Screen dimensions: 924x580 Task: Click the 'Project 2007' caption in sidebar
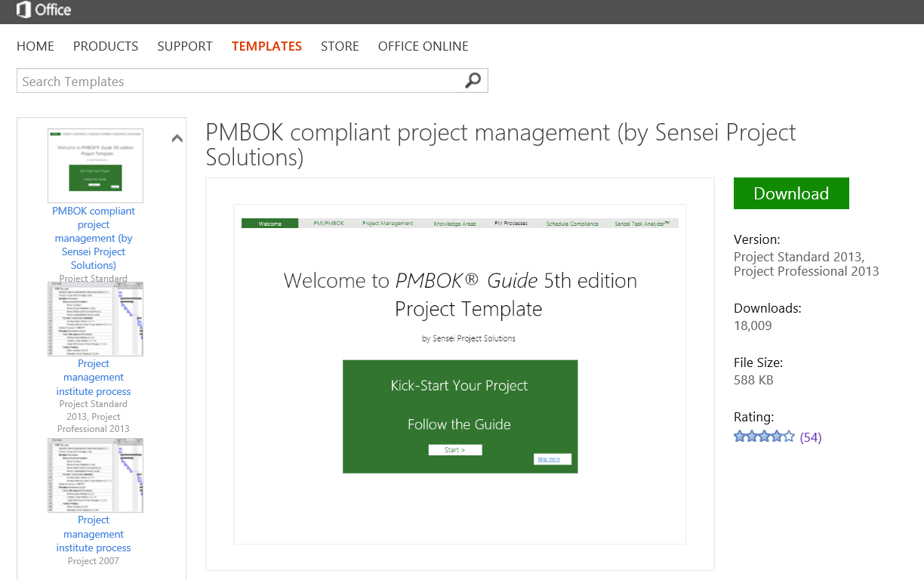tap(94, 561)
